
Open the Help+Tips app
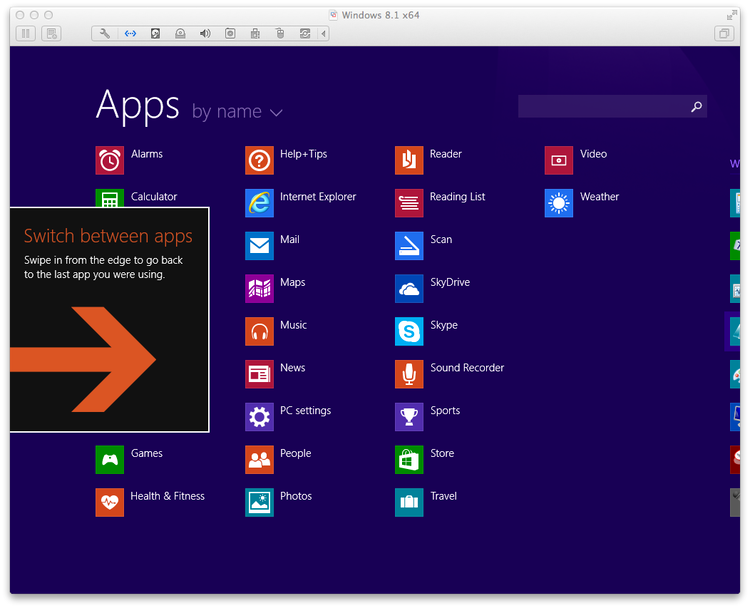[259, 160]
